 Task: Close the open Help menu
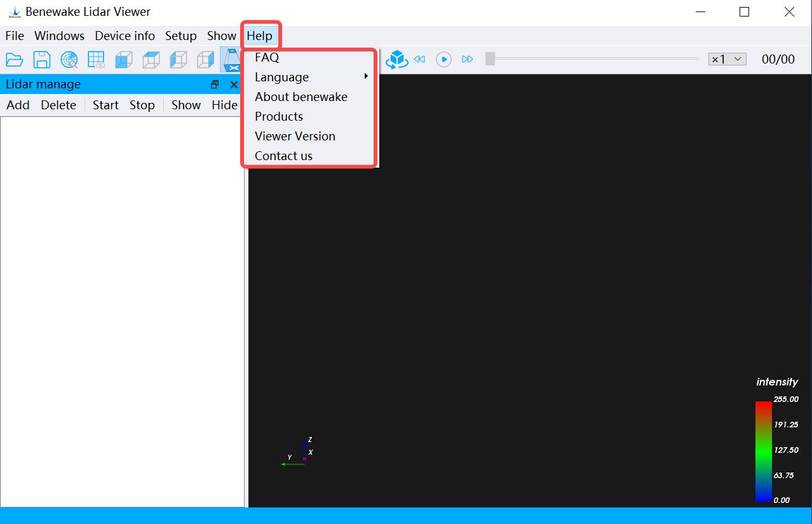tap(260, 36)
